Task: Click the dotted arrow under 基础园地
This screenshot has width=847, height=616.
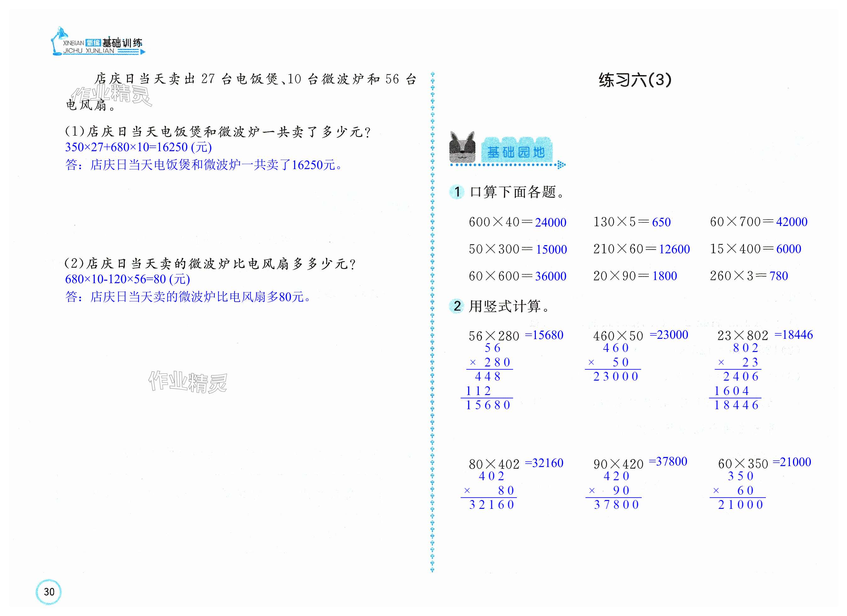Action: point(560,165)
